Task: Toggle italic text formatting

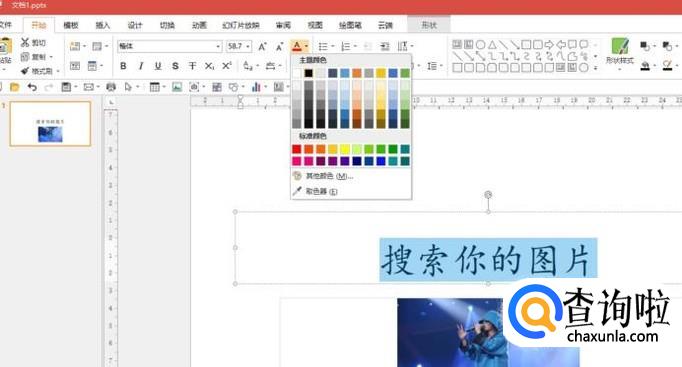Action: (x=140, y=66)
